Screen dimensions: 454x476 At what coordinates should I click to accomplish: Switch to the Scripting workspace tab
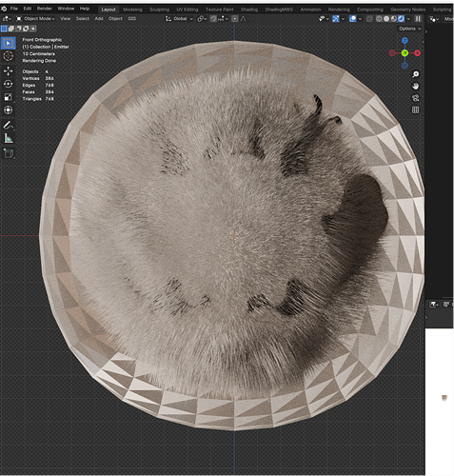442,10
